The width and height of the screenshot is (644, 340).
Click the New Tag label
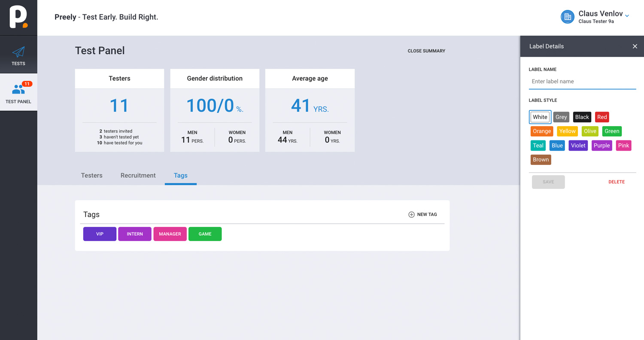pyautogui.click(x=427, y=215)
